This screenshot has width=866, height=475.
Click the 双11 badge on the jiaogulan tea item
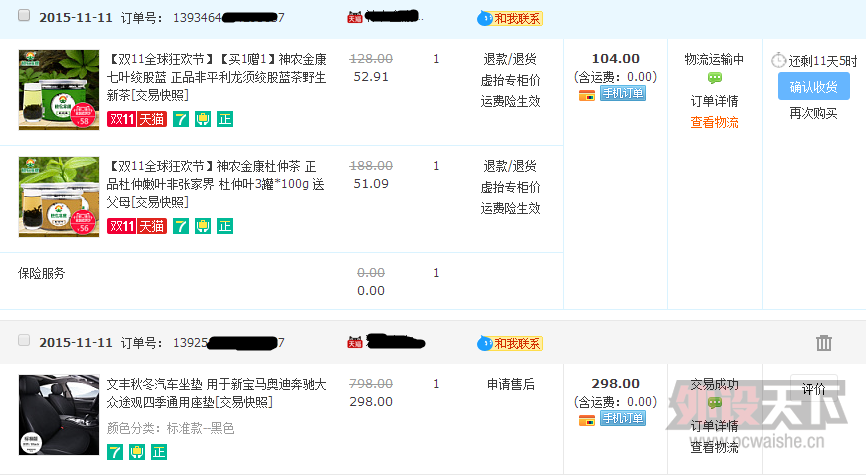pos(122,119)
